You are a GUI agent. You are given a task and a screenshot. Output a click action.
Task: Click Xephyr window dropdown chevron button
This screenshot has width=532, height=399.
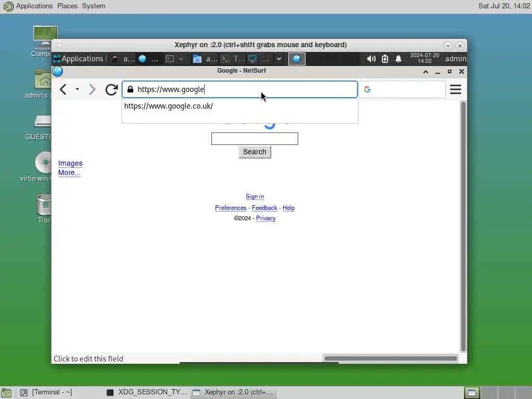tap(447, 45)
